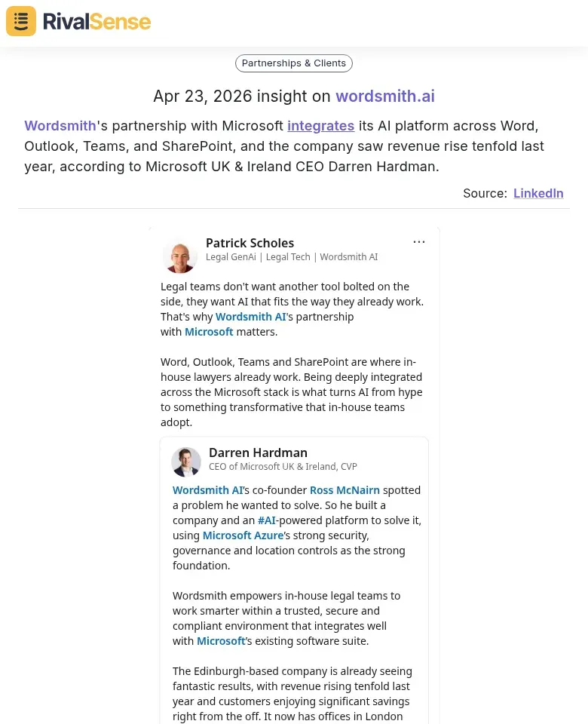Open the Microsoft Azure link
This screenshot has width=588, height=724.
(x=243, y=535)
